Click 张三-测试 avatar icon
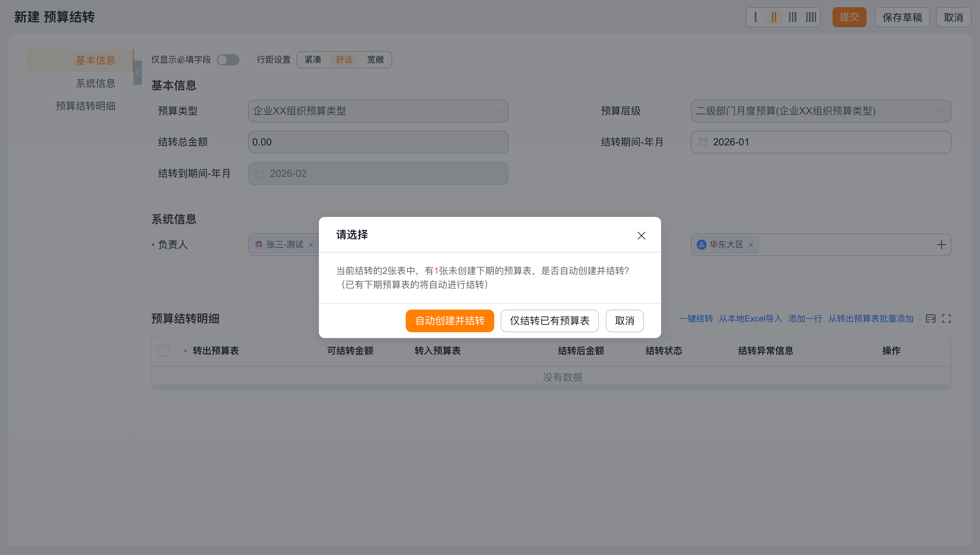The height and width of the screenshot is (555, 980). [259, 245]
